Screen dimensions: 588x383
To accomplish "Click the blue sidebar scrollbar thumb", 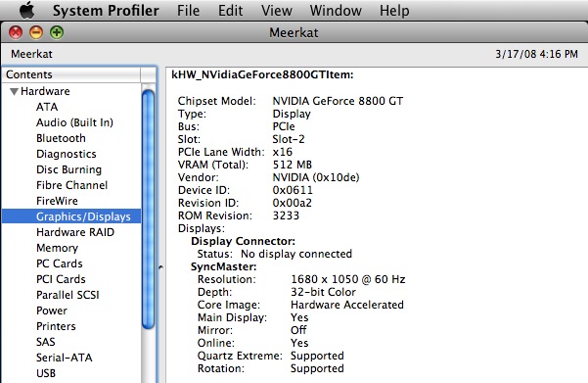I will click(x=149, y=210).
